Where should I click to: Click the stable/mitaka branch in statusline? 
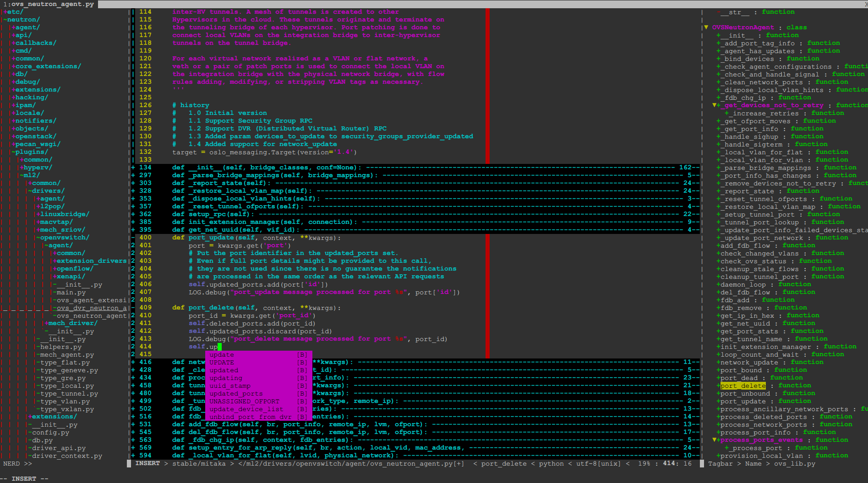pyautogui.click(x=199, y=463)
